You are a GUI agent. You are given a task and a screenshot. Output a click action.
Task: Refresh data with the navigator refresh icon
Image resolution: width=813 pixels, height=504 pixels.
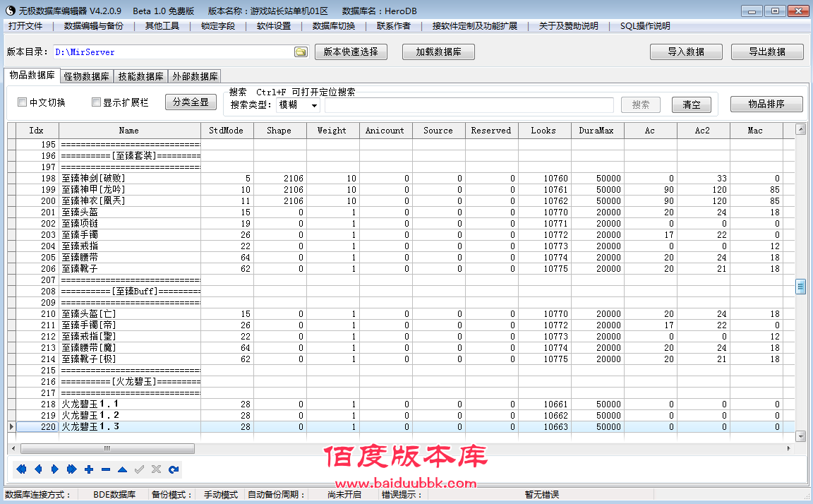point(174,469)
